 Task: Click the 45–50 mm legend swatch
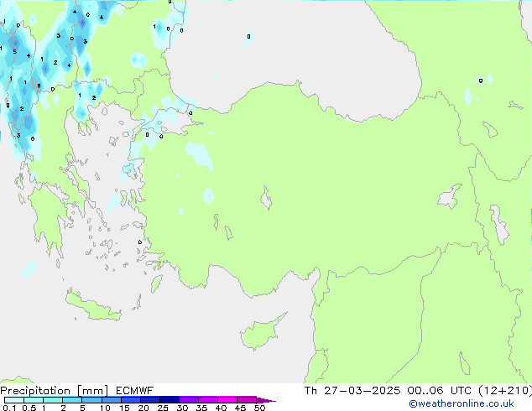point(247,400)
